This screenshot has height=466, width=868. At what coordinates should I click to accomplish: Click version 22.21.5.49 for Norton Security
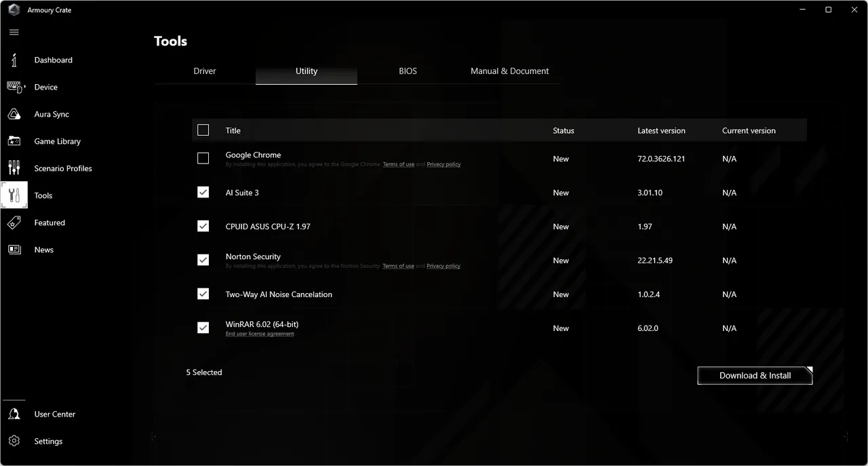(x=655, y=260)
